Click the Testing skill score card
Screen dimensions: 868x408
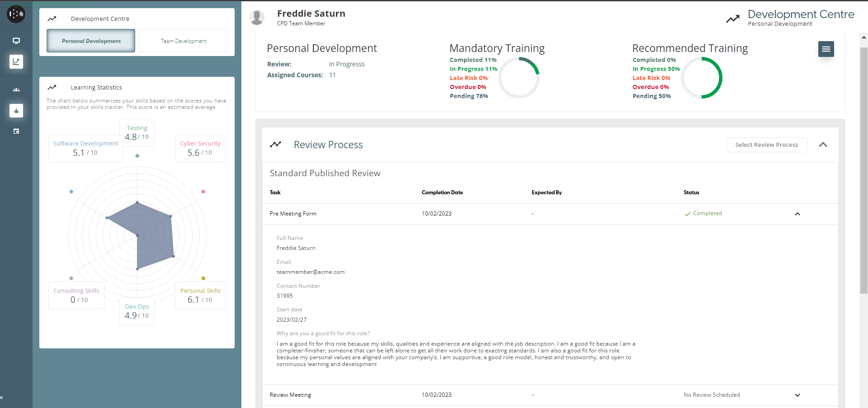click(x=137, y=133)
